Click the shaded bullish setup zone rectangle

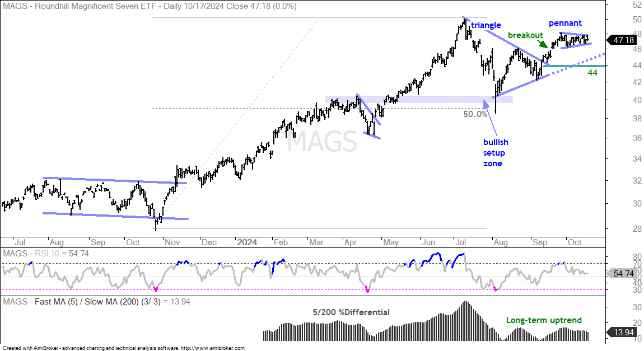coord(419,99)
